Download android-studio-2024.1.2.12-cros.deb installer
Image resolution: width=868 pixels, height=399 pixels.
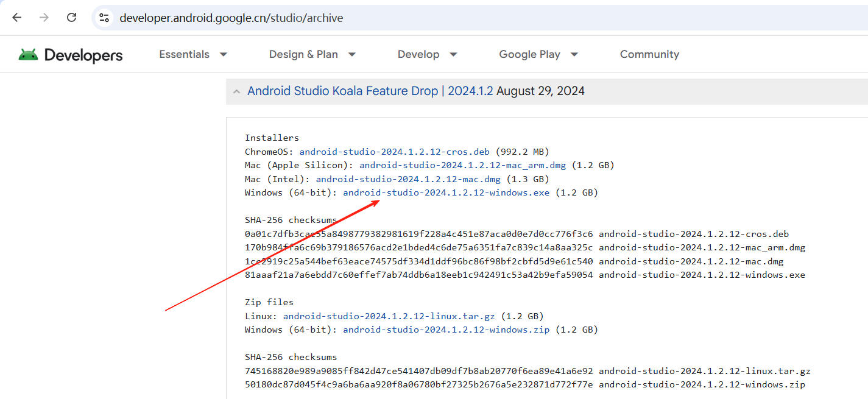[395, 152]
